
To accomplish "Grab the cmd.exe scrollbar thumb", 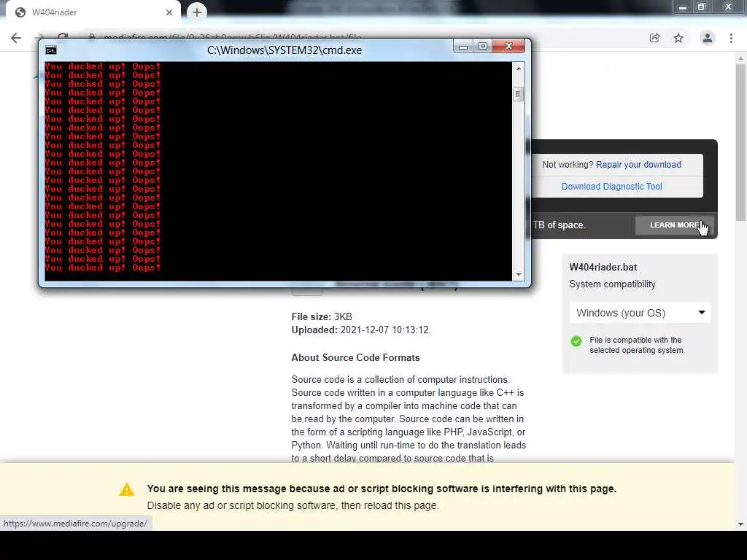I will (519, 94).
